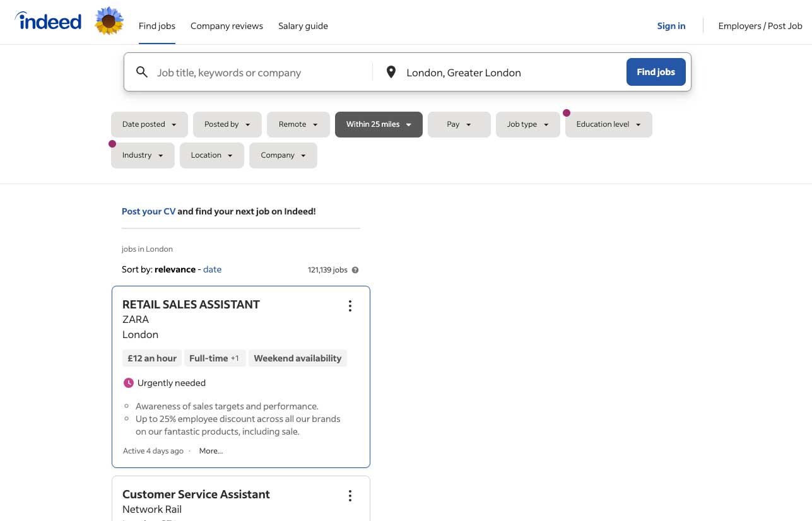Click the Find jobs button
This screenshot has height=521, width=812.
click(x=656, y=72)
